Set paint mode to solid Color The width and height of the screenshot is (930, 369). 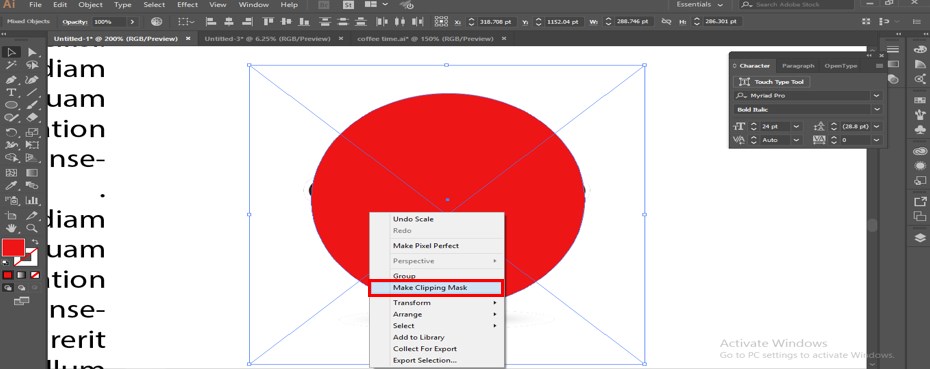point(8,275)
